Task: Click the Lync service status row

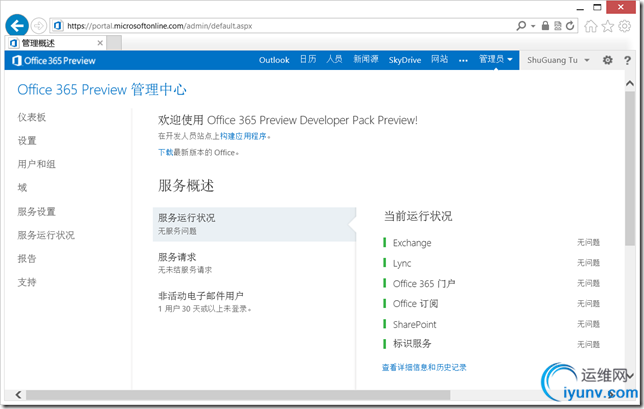Action: 492,263
